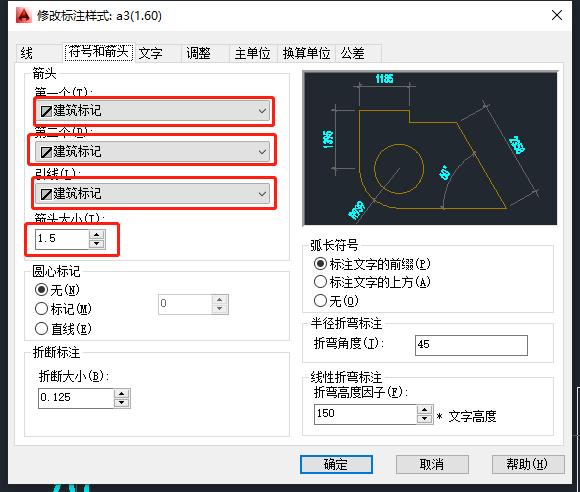Select the 符号和箭头 tab
Image resolution: width=580 pixels, height=492 pixels.
coord(99,52)
